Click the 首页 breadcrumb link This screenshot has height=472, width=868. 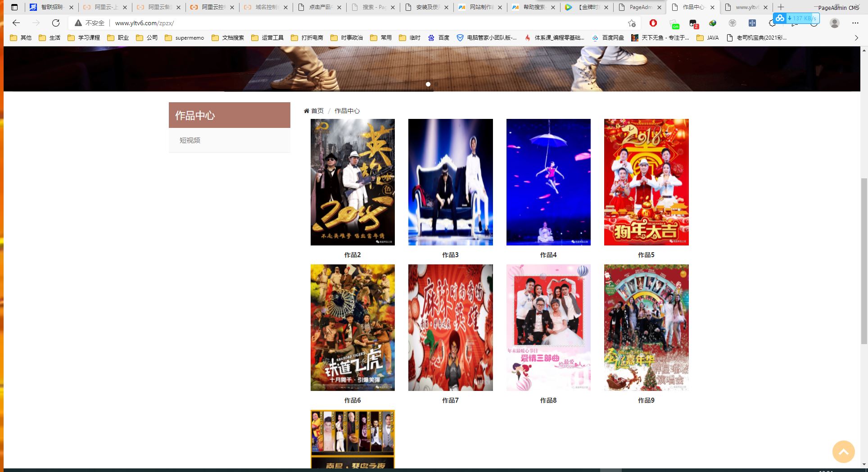tap(317, 111)
